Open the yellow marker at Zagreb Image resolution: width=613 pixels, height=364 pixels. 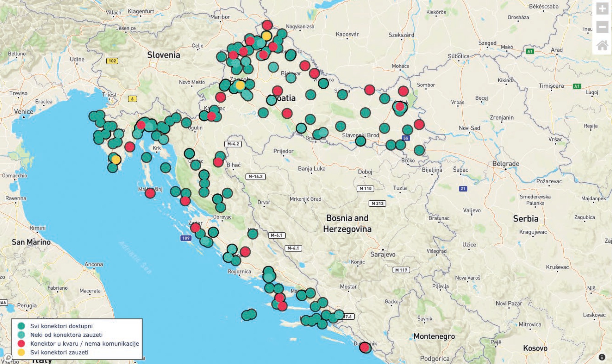(x=240, y=85)
